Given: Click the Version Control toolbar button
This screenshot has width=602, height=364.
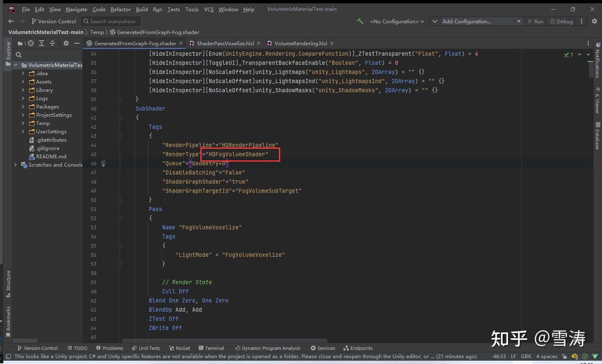Looking at the screenshot, I should (x=54, y=21).
